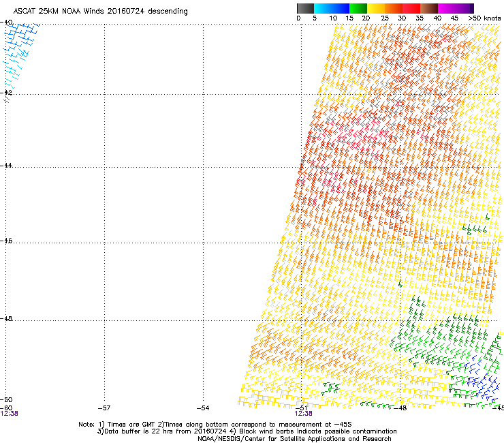Click the 'NOAA/NESDIS/Center for Satellite Applications' credit line
Screen dimensions: 504x443
[294, 439]
